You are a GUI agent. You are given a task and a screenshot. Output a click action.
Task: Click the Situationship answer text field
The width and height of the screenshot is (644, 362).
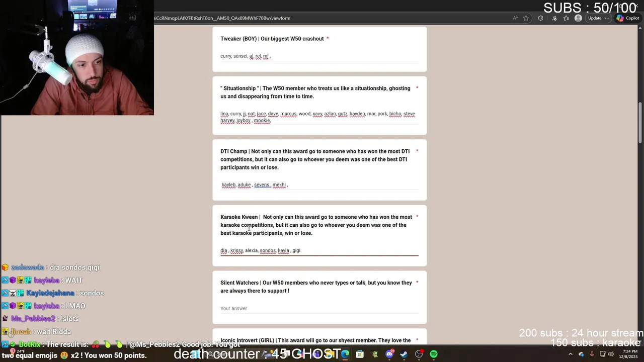[319, 117]
